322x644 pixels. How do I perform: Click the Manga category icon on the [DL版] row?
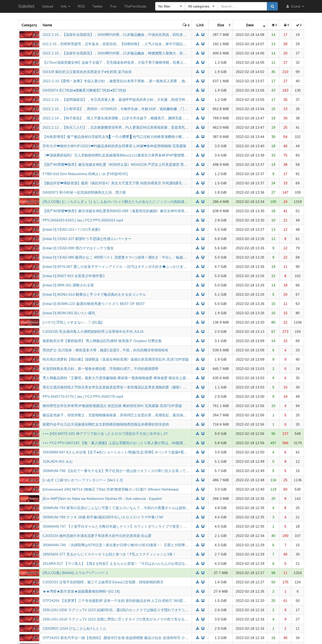[x=29, y=322]
